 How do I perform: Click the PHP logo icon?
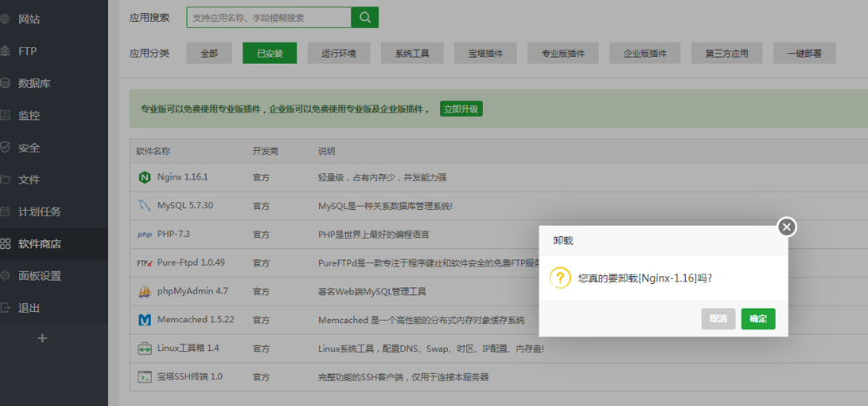[145, 234]
